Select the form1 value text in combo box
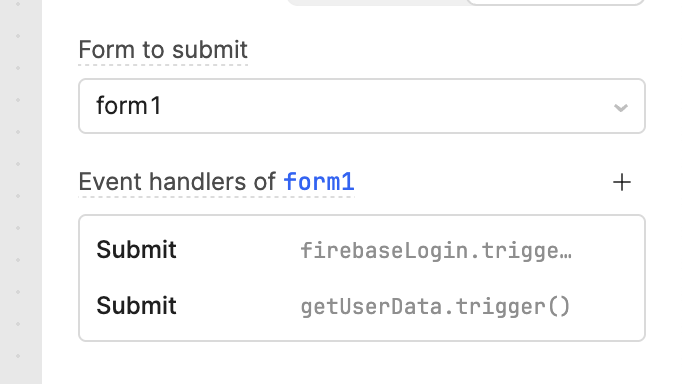This screenshot has width=682, height=384. (129, 106)
